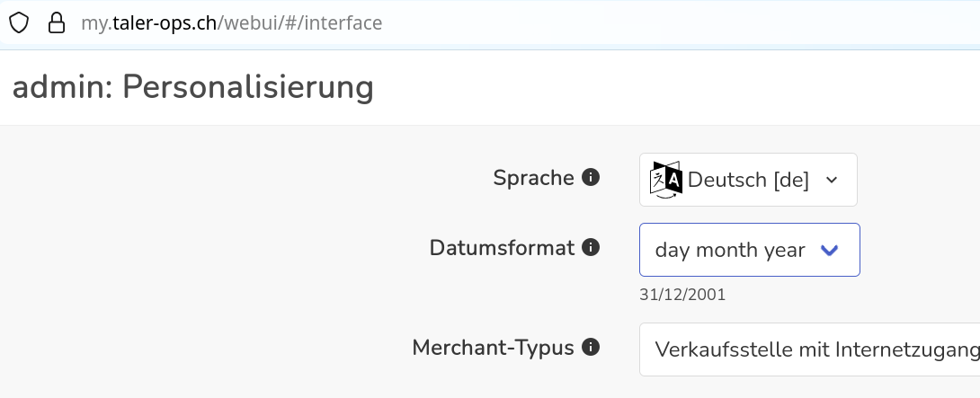Open the Verkaufsstelle mit Internetzugang dropdown

pos(809,349)
